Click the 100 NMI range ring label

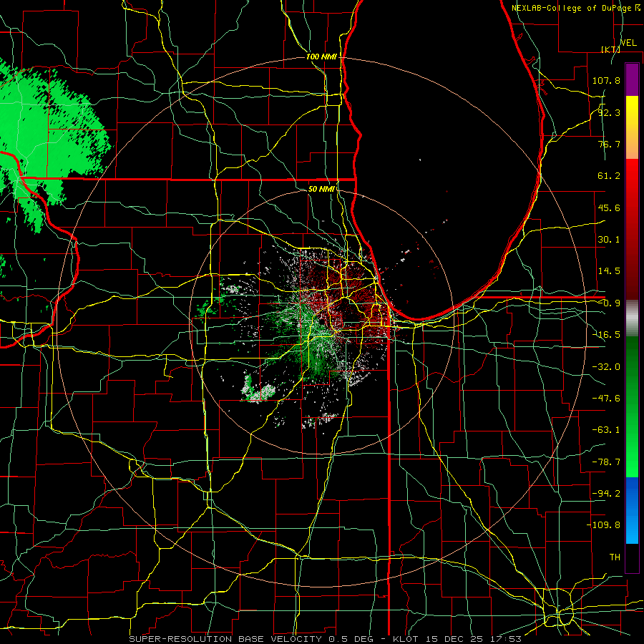click(x=321, y=57)
